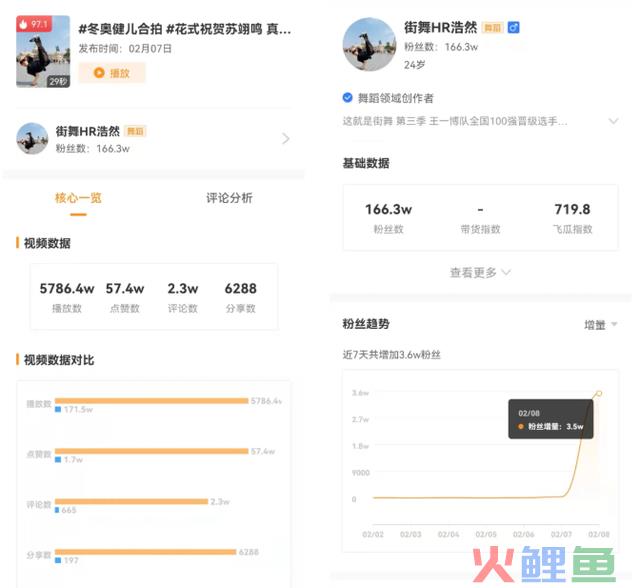Viewport: 640px width, 588px height.
Task: Click the 719.8 飞瓜指数 value
Action: point(572,209)
